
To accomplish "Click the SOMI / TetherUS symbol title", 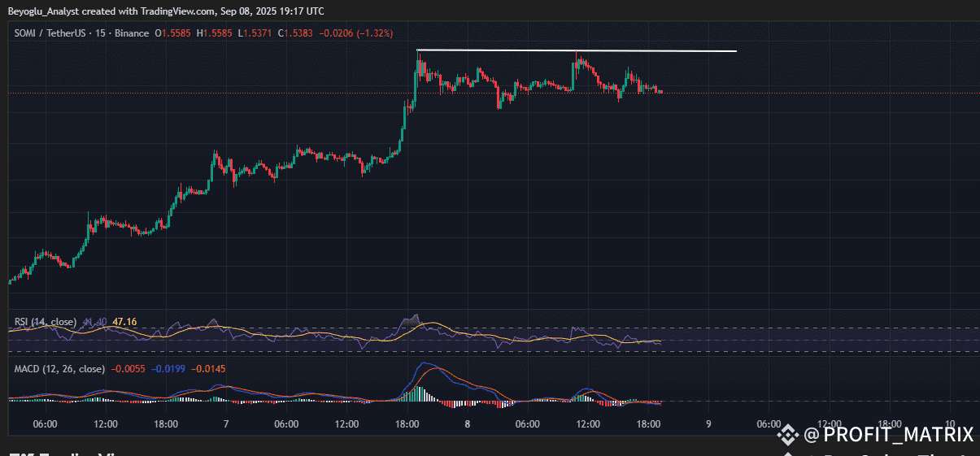I will (48, 33).
